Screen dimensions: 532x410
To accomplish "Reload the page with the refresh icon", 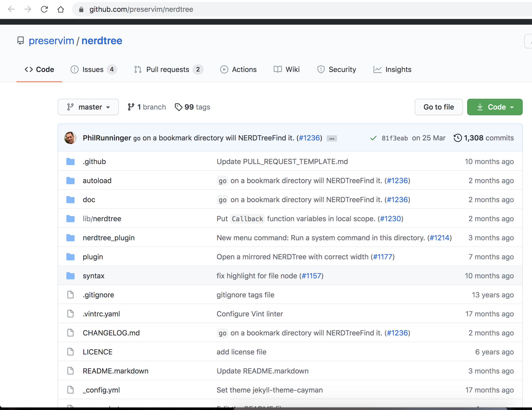I will 44,10.
